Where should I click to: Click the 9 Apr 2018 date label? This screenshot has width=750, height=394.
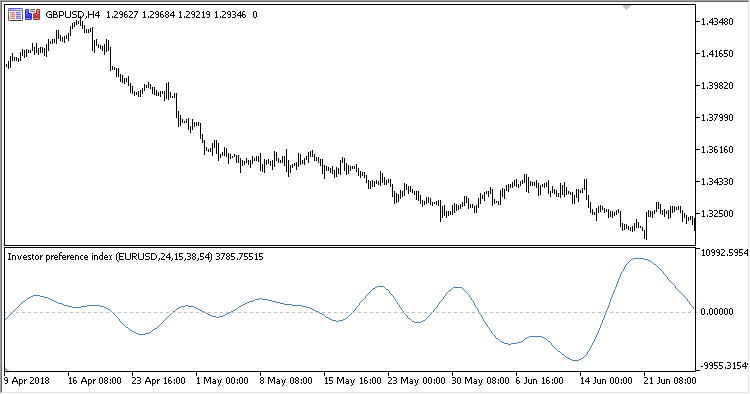27,381
